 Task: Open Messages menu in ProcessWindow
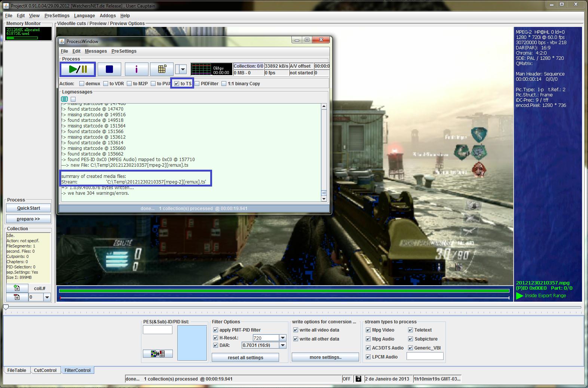96,51
